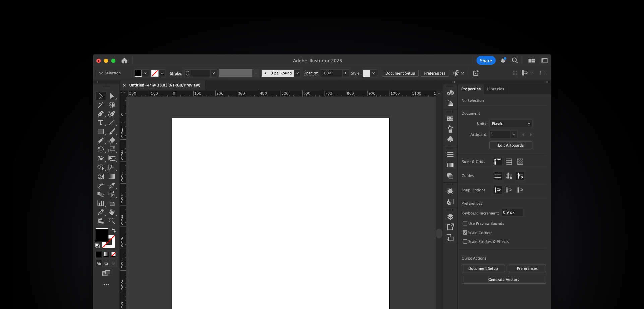Screen dimensions: 644x309
Task: Open the Artboard number dropdown
Action: click(513, 135)
